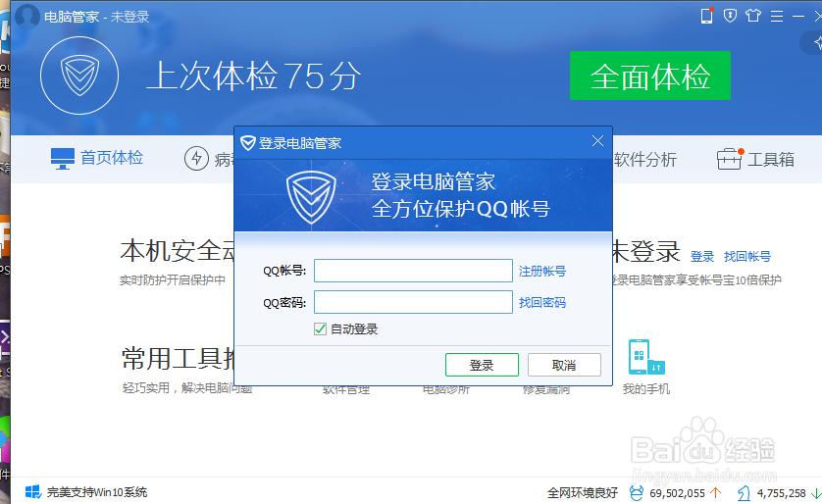Open the 我的手机 phone icon
Screen dimensions: 822x504
tap(645, 357)
